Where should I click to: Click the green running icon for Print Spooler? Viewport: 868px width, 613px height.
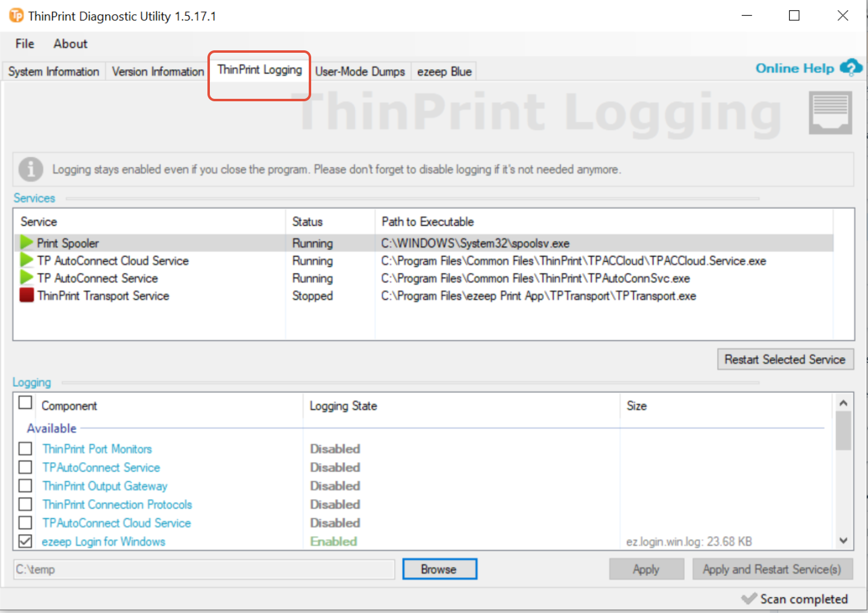click(27, 243)
